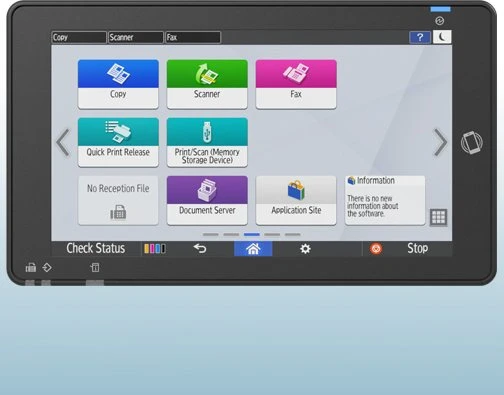
Task: Select the Copy shortcut at top bar
Action: tap(79, 37)
